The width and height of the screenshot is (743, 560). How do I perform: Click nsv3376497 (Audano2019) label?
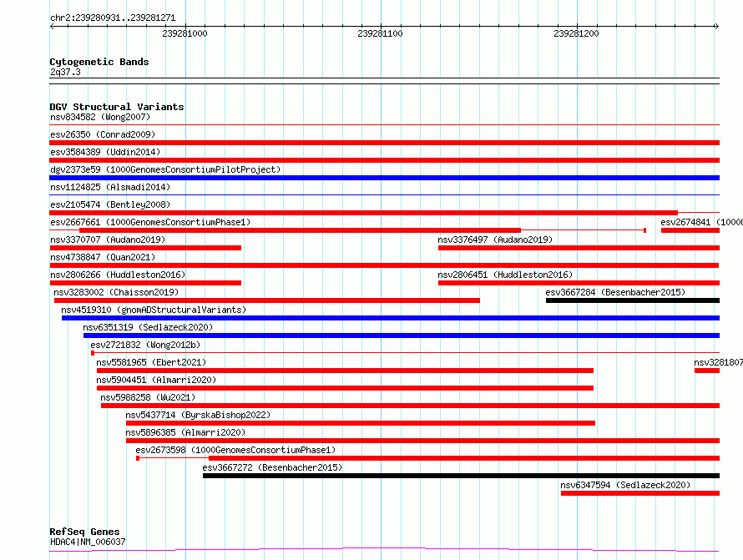(495, 240)
